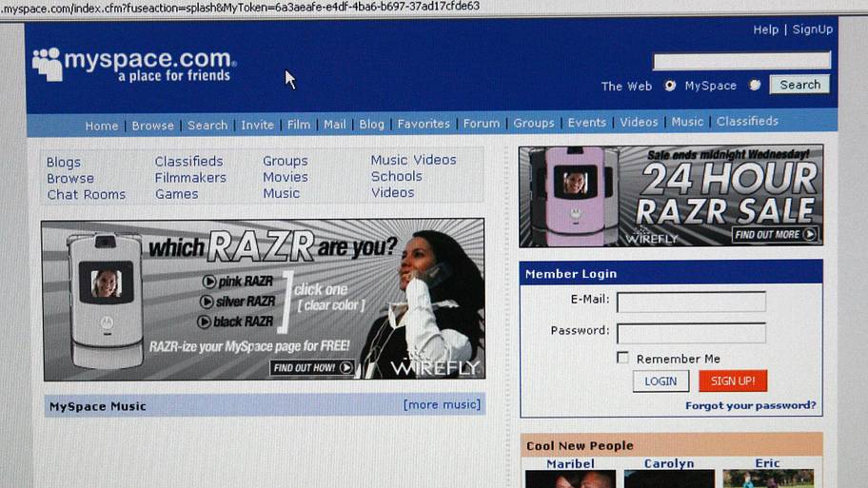Viewport: 868px width, 488px height.
Task: Click the [ clear color ] banner option
Action: (331, 305)
